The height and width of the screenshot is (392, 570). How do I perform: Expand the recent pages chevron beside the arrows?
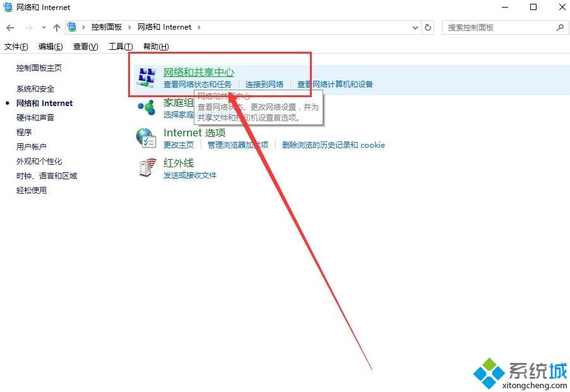tap(44, 27)
